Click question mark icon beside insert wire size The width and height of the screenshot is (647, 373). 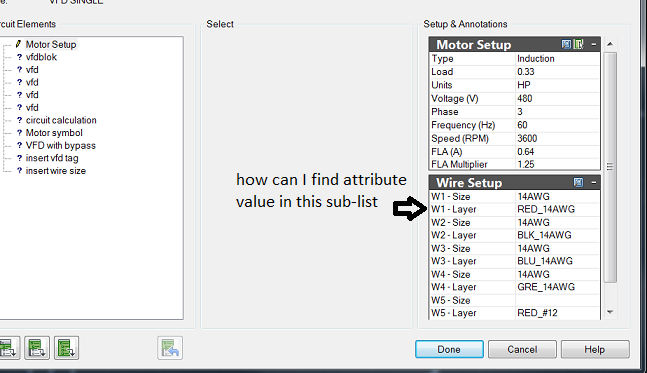coord(19,171)
